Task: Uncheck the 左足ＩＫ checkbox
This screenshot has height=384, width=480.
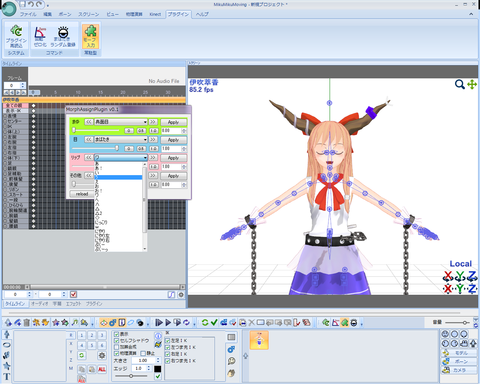Action: click(168, 341)
